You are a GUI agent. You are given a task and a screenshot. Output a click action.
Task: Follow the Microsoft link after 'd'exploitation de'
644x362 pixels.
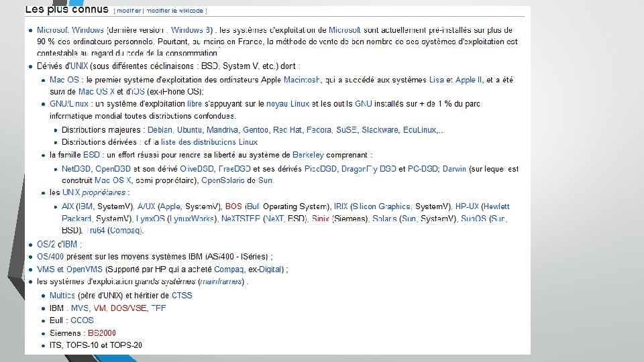[345, 30]
